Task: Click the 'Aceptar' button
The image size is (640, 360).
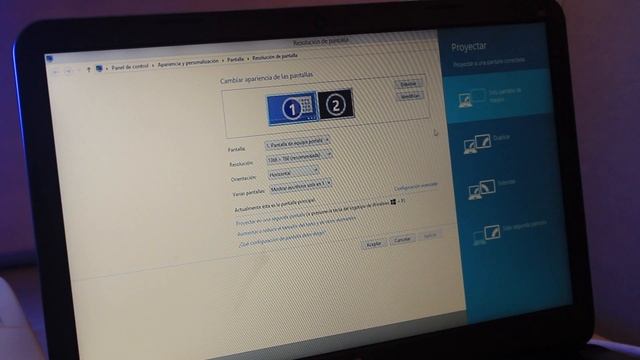Action: (374, 244)
